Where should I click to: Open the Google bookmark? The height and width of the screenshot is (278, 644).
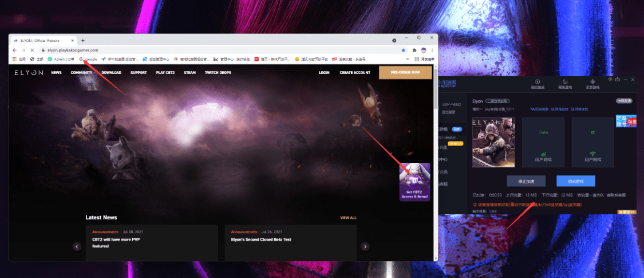tap(88, 59)
